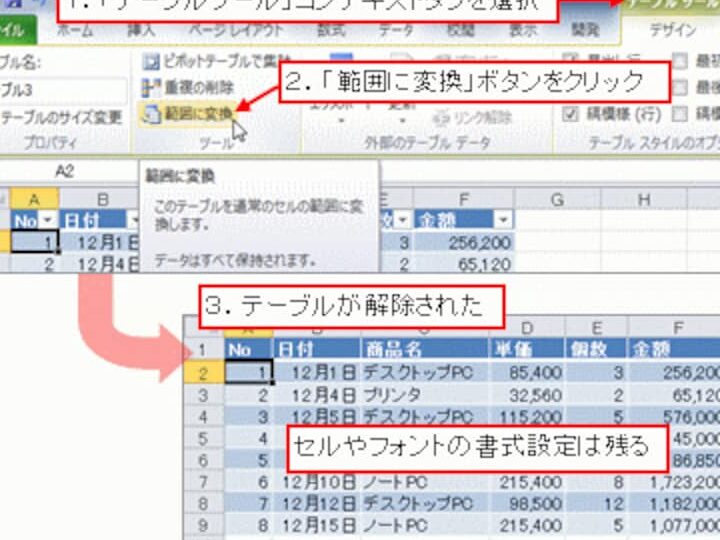Toggle the checkbox right of 縞模様 (行)
Screen dimensions: 720x540
coord(681,112)
